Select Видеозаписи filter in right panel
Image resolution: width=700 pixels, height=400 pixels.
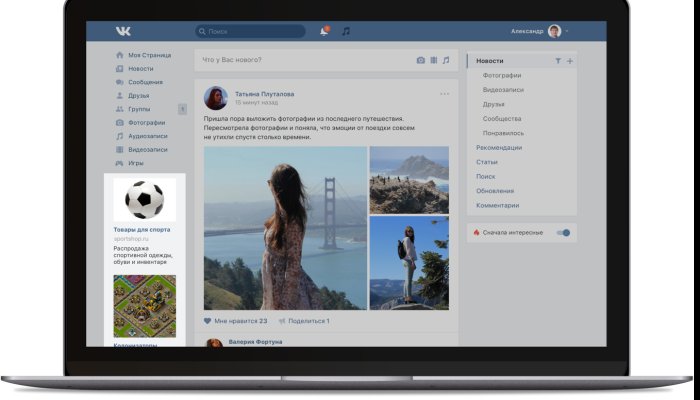(503, 90)
